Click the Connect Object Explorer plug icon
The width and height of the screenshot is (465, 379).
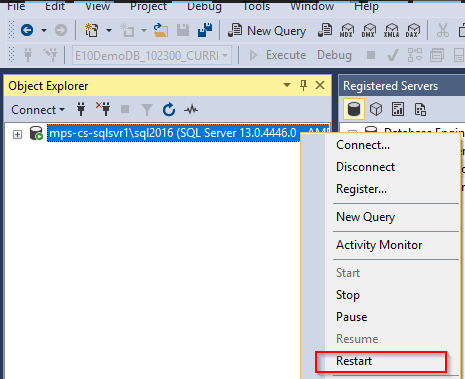point(81,109)
